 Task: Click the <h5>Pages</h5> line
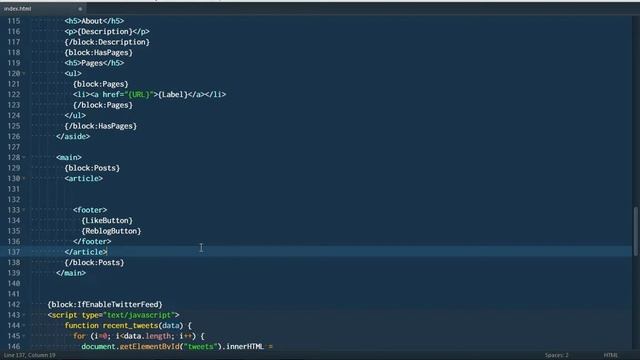(x=94, y=63)
